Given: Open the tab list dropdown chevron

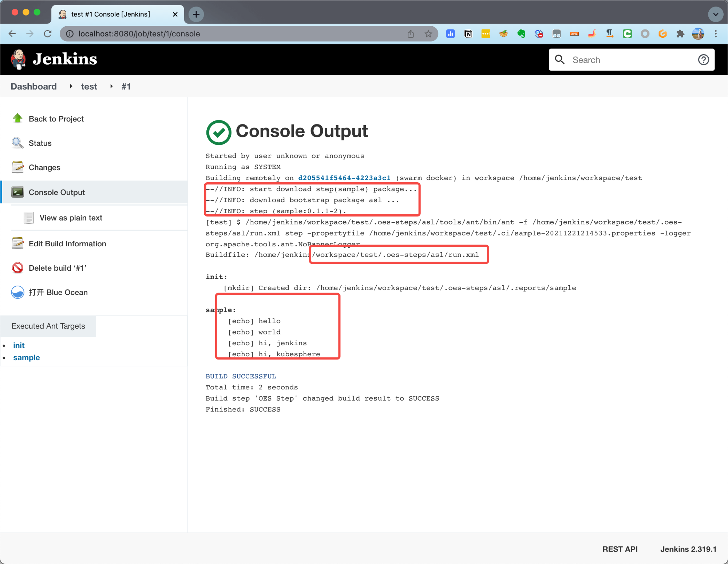Looking at the screenshot, I should (715, 15).
